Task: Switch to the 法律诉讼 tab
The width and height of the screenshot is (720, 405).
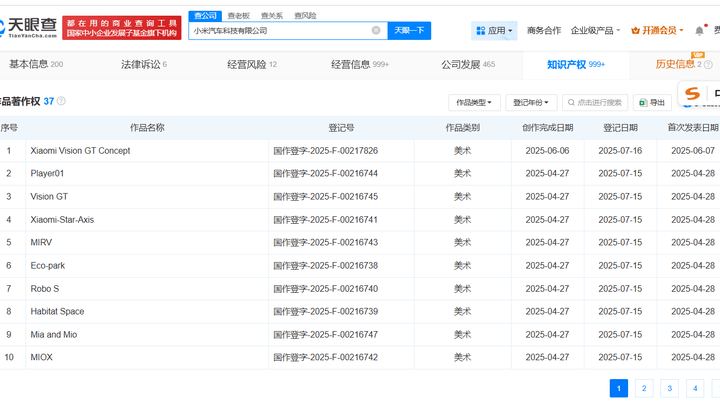Action: pyautogui.click(x=144, y=64)
